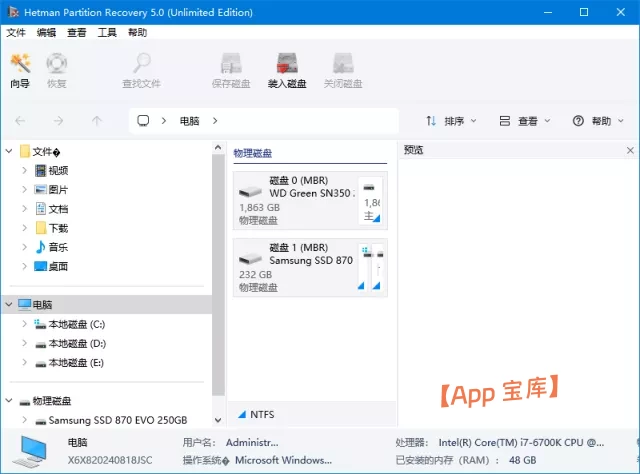This screenshot has width=640, height=474.
Task: Click the 48 GB RAM value
Action: click(522, 460)
